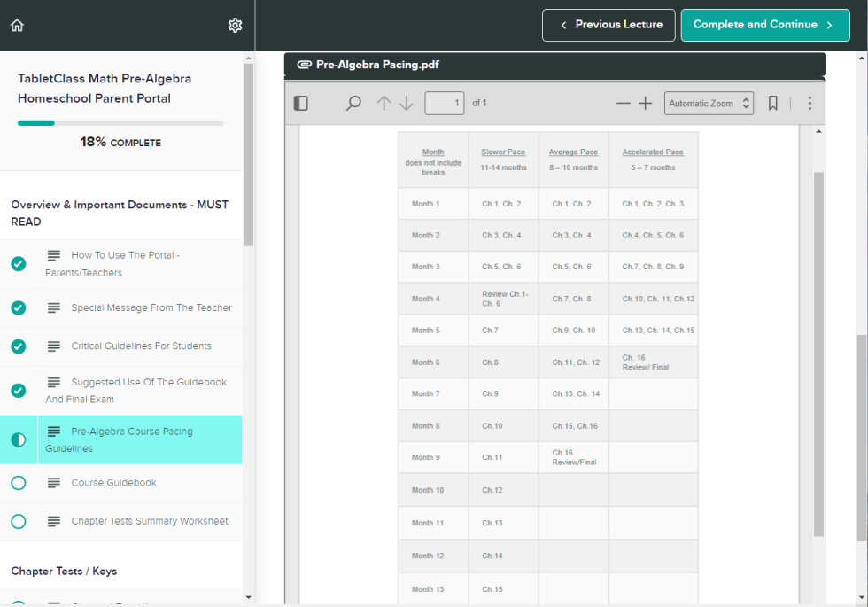Click the PDF bookmark icon
868x607 pixels.
point(772,104)
